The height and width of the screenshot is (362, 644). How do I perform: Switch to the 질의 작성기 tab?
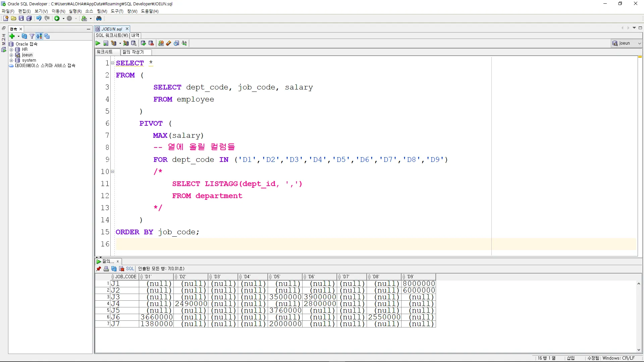(133, 52)
